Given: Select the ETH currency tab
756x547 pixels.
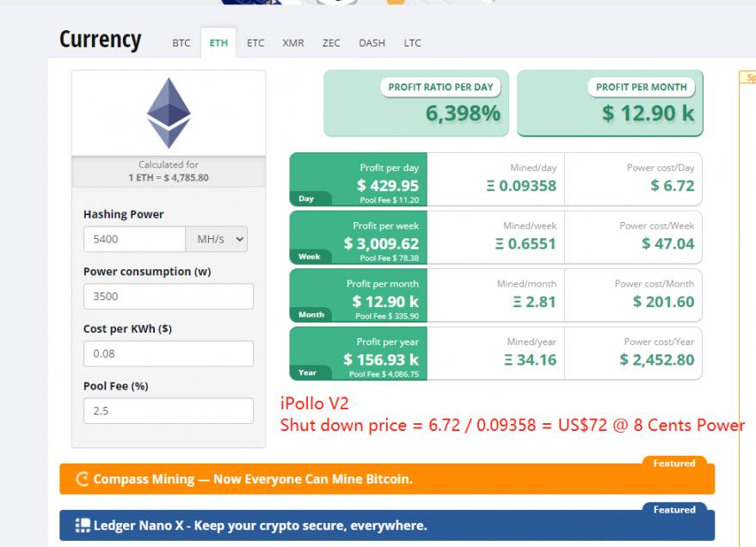Looking at the screenshot, I should (218, 43).
